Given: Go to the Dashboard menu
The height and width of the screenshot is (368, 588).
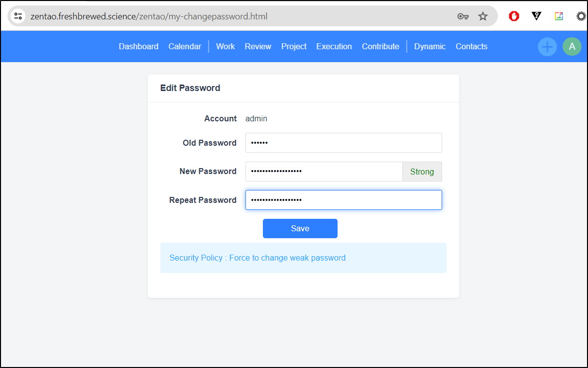Looking at the screenshot, I should click(x=138, y=46).
